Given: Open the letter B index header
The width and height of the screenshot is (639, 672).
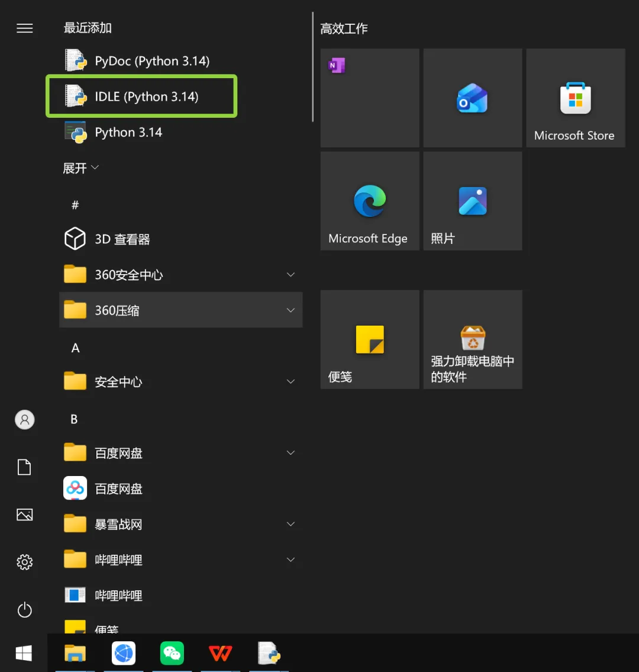Looking at the screenshot, I should point(74,419).
